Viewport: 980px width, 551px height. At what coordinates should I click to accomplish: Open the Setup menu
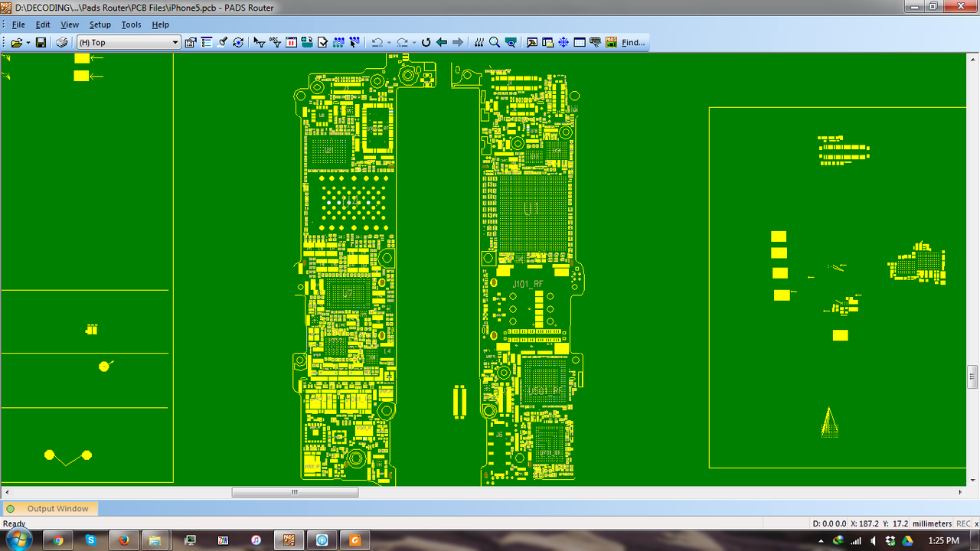tap(100, 24)
